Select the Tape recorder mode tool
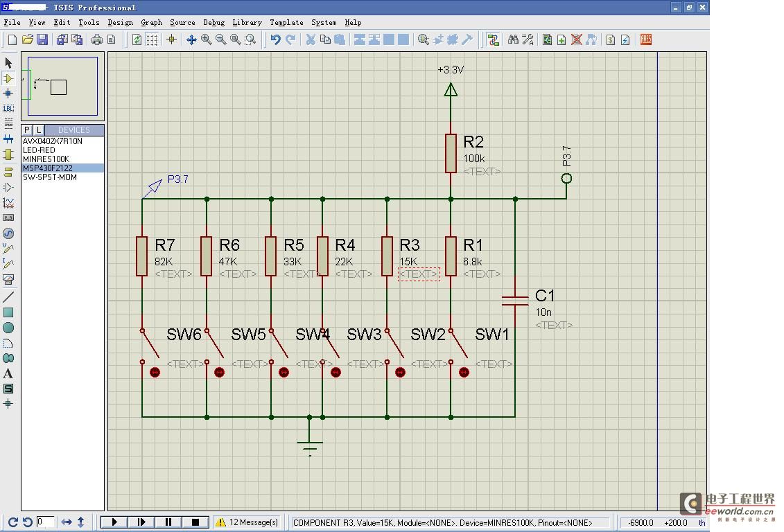The width and height of the screenshot is (784, 532). (8, 218)
